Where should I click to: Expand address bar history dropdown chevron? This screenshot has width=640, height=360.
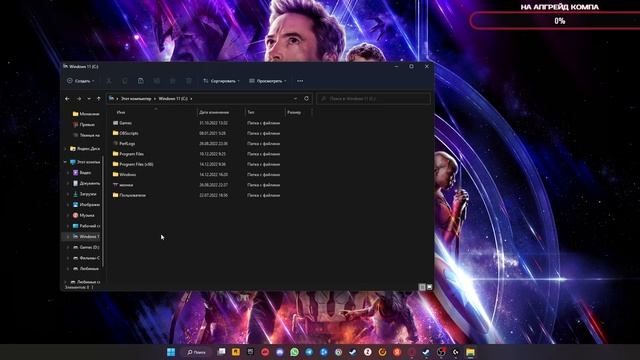pos(296,98)
